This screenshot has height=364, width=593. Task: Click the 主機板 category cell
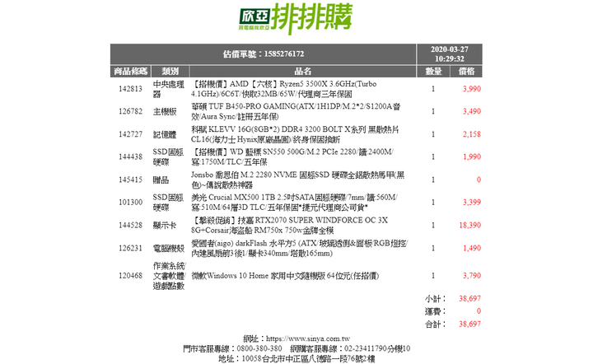click(165, 111)
